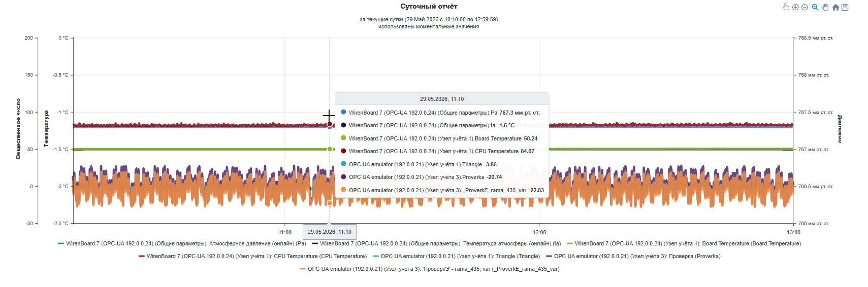Click the red CPU Temperature marker at 11:10

click(330, 124)
